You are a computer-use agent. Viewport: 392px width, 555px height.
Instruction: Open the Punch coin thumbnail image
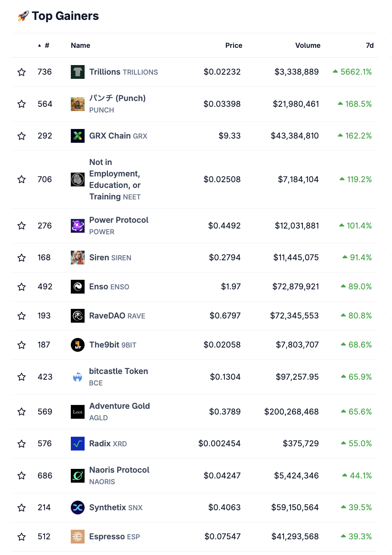tap(78, 104)
